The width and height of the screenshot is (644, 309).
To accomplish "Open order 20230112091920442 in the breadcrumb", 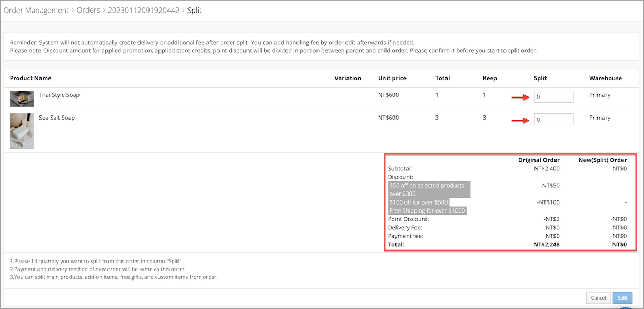I will coord(143,10).
